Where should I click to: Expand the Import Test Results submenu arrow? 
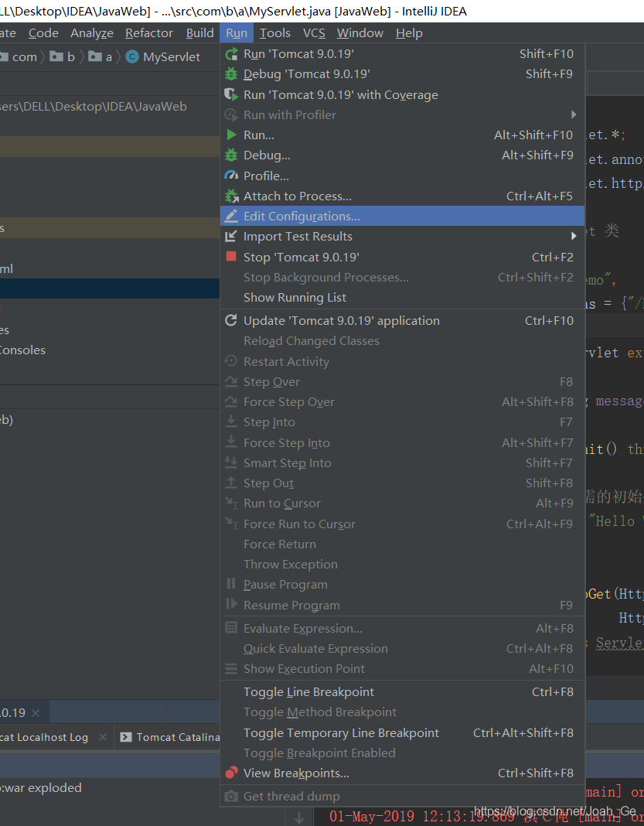[x=574, y=236]
